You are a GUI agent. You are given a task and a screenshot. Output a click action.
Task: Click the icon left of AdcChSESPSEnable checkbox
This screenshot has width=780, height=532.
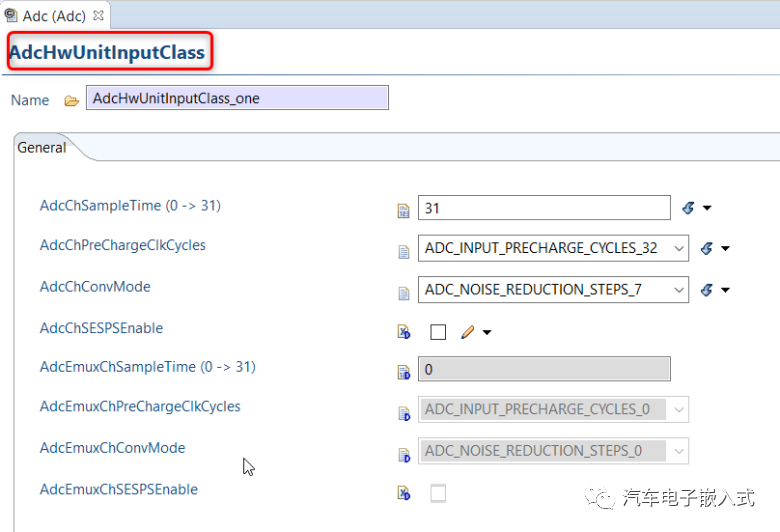404,332
